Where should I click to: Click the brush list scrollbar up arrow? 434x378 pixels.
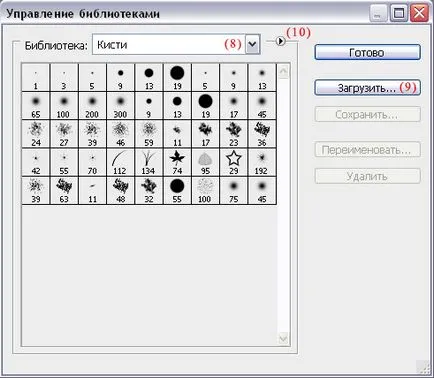(x=283, y=71)
